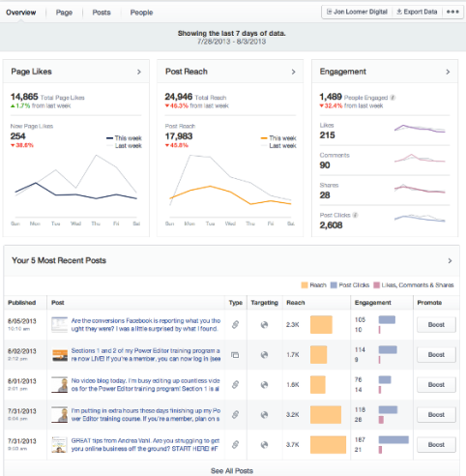Open the Page tab

click(64, 13)
